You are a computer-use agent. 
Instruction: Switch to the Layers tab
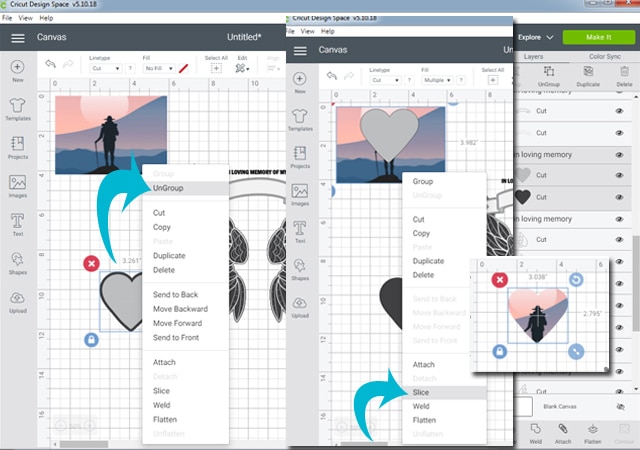[533, 56]
